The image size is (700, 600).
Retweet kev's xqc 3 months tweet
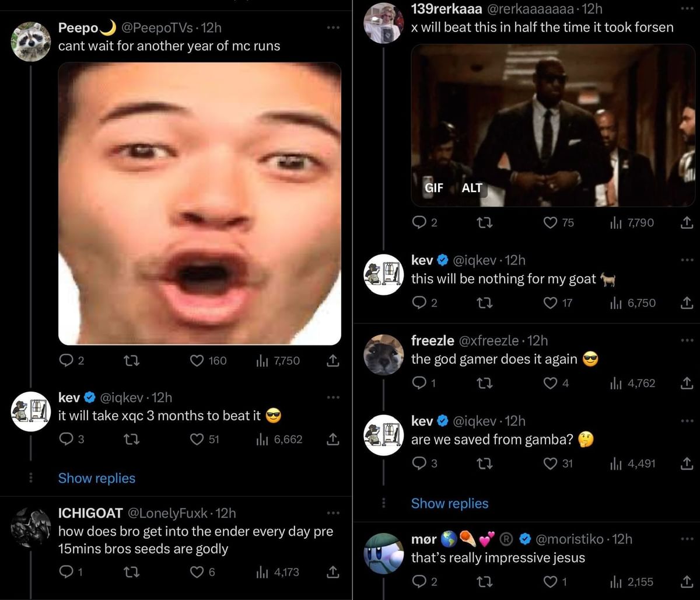(x=132, y=439)
